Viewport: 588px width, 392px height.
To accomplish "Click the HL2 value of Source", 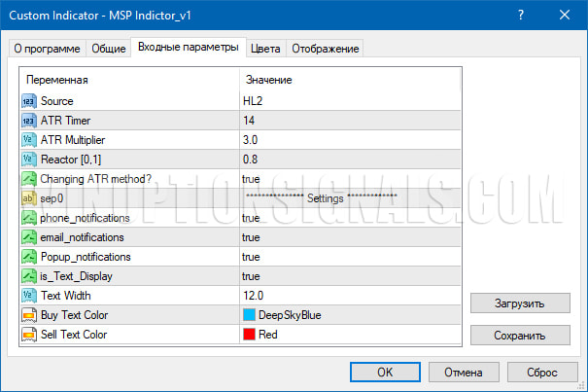I will [x=253, y=101].
